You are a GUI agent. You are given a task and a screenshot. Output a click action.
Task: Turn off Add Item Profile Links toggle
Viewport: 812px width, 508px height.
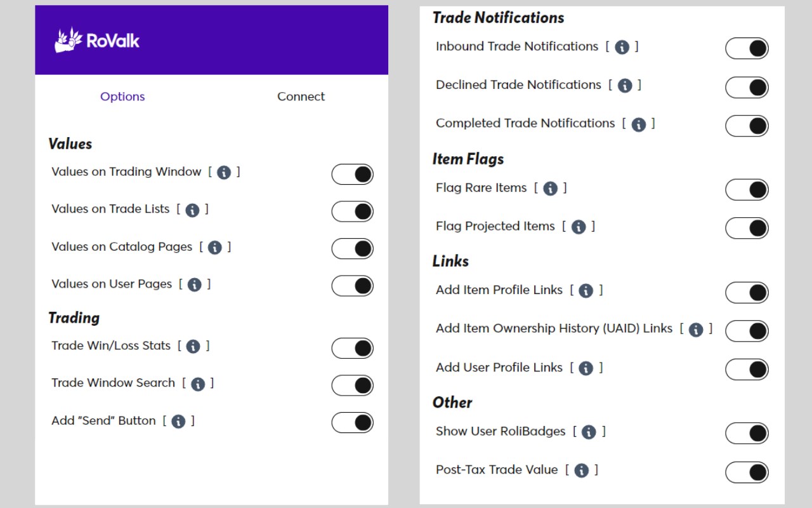(747, 293)
